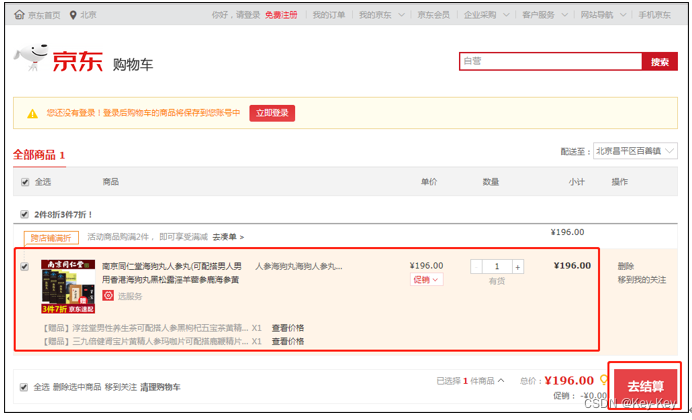
Task: Open 京东会员 in top menu
Action: [433, 15]
